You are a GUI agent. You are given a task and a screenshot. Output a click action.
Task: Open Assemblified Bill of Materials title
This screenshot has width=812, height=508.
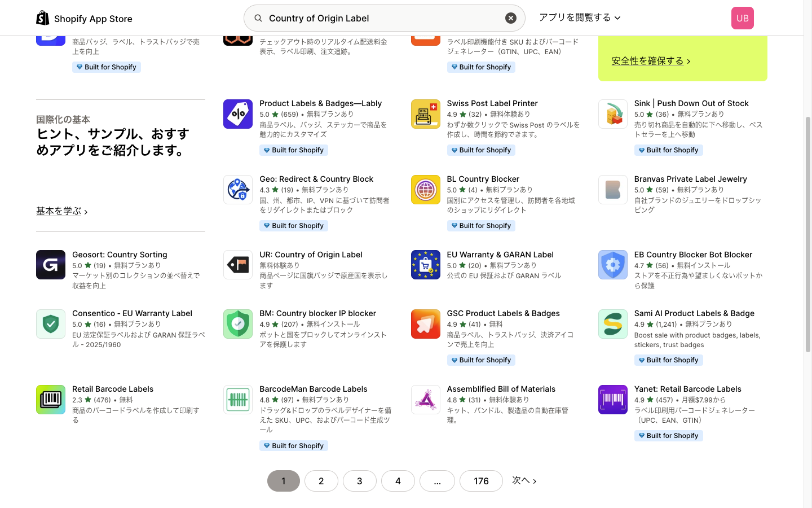[501, 389]
